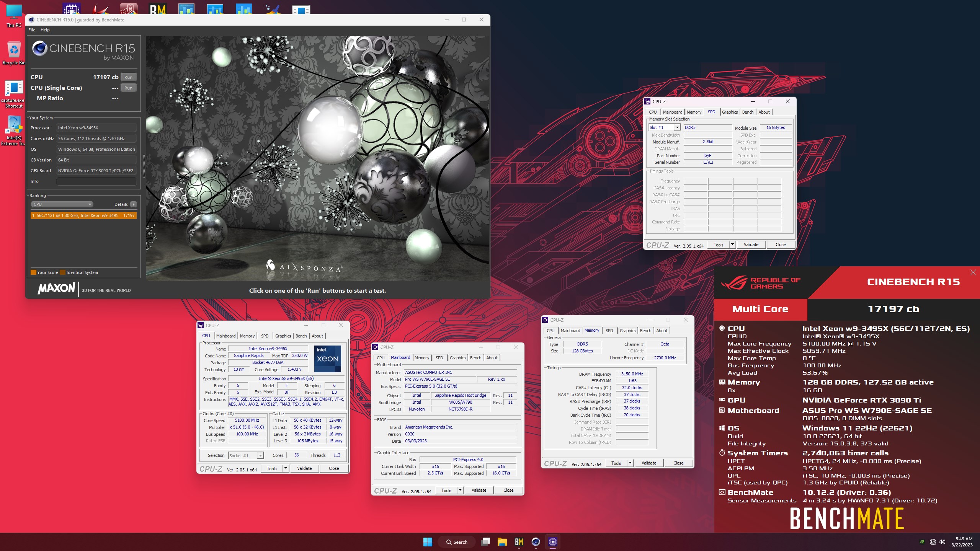The width and height of the screenshot is (980, 551).
Task: Open Task View from the taskbar
Action: click(x=485, y=542)
